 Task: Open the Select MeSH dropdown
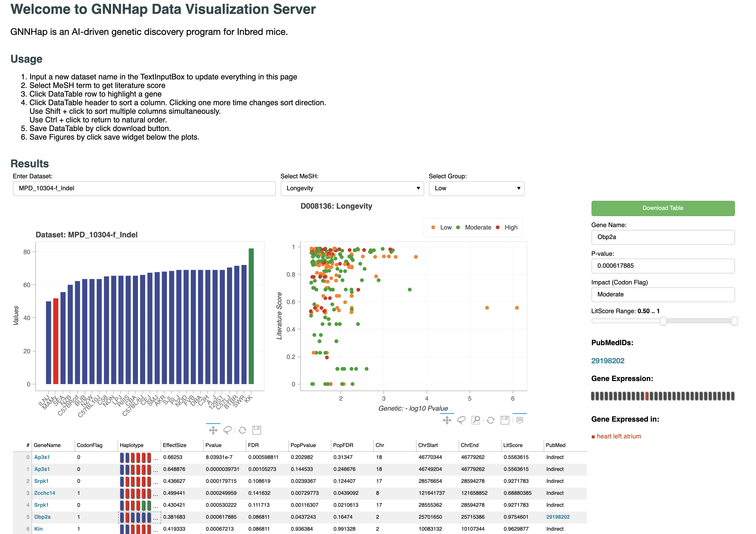[x=352, y=188]
